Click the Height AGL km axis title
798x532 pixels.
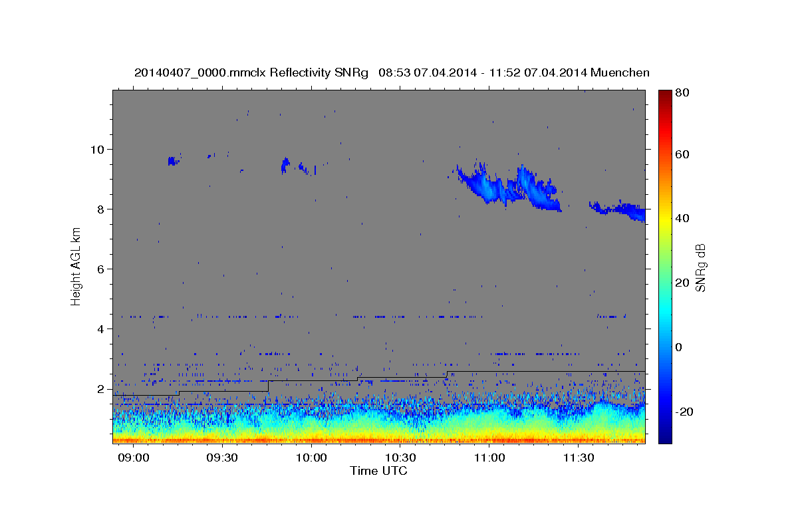pyautogui.click(x=76, y=266)
